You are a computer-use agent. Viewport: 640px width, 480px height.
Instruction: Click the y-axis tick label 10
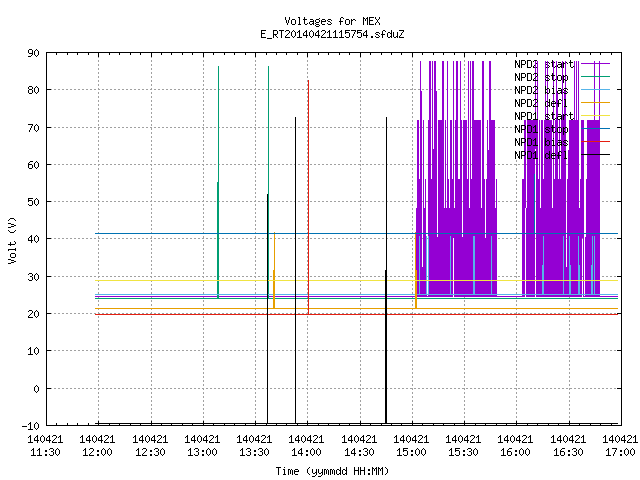(x=33, y=351)
